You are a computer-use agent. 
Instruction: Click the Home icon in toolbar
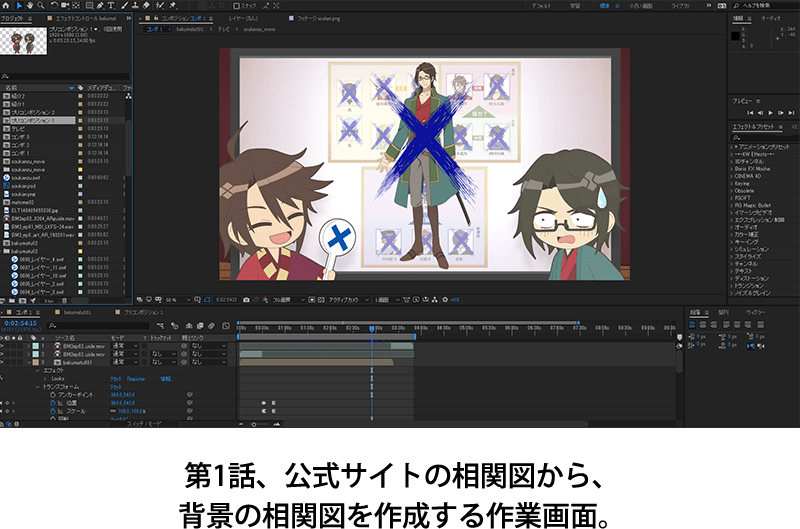pyautogui.click(x=6, y=5)
